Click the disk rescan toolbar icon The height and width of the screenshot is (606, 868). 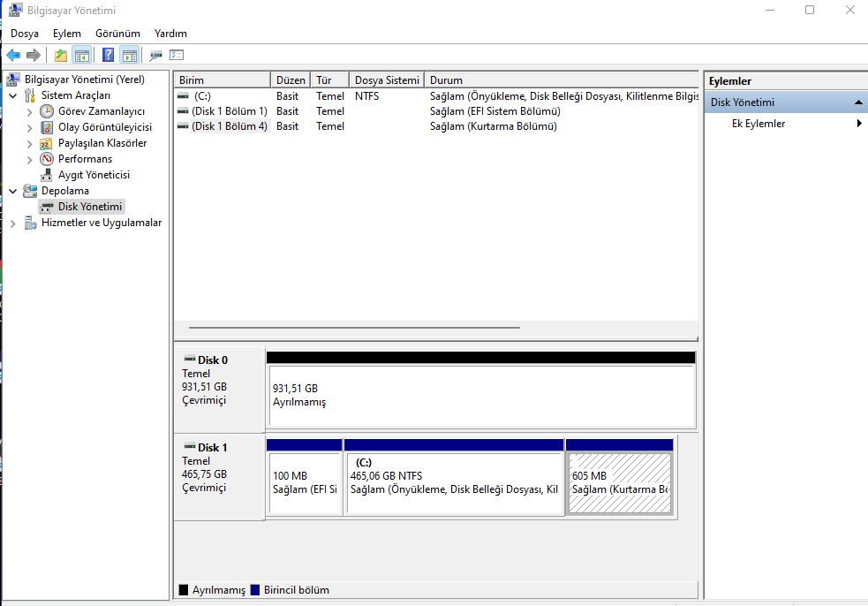pyautogui.click(x=156, y=56)
